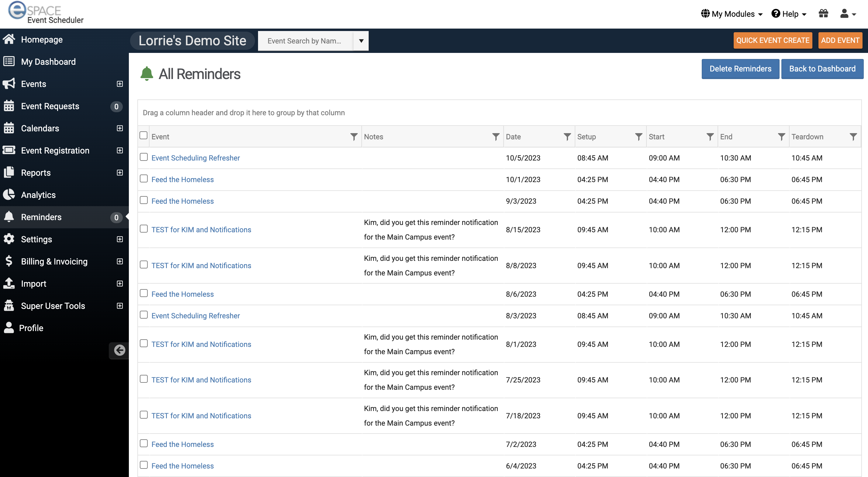This screenshot has height=477, width=868.
Task: Check the 8/3/2023 Event Scheduling Refresher row
Action: tap(144, 315)
